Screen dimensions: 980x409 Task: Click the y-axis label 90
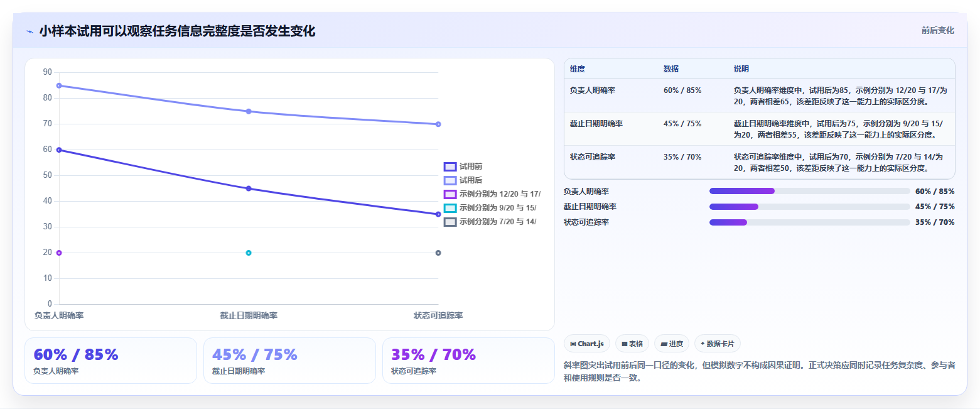click(48, 72)
